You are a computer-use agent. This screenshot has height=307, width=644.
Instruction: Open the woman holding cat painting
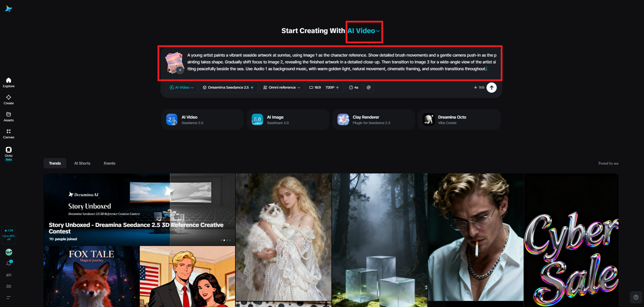click(x=283, y=237)
